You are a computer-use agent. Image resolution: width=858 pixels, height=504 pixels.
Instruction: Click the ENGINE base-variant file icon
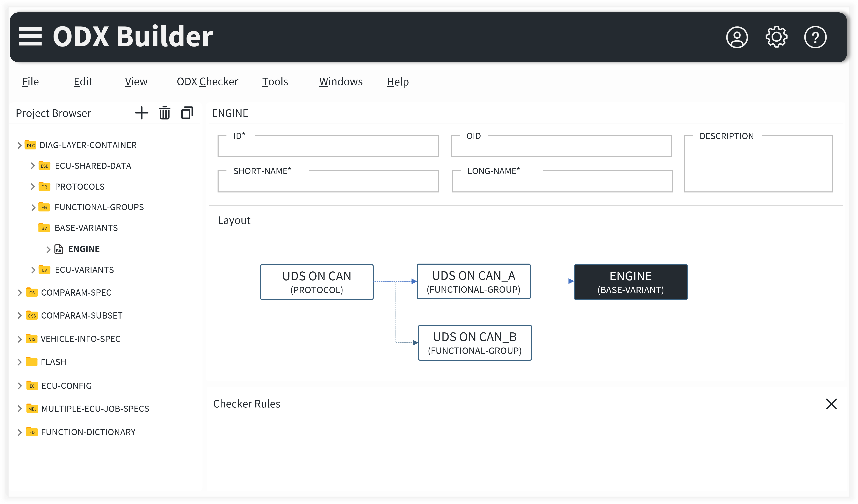[59, 250]
